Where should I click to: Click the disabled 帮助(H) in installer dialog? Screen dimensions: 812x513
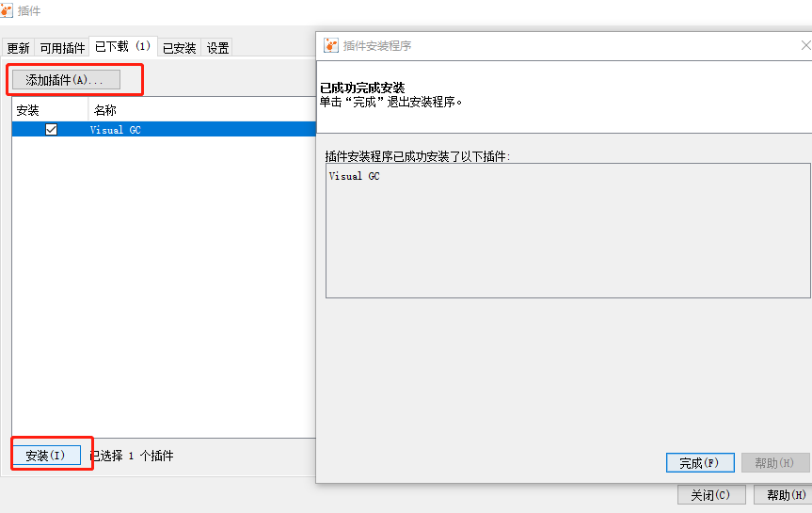[775, 463]
